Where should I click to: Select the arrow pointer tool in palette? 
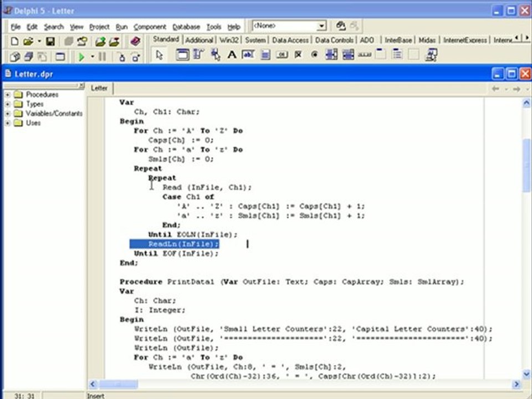point(159,55)
